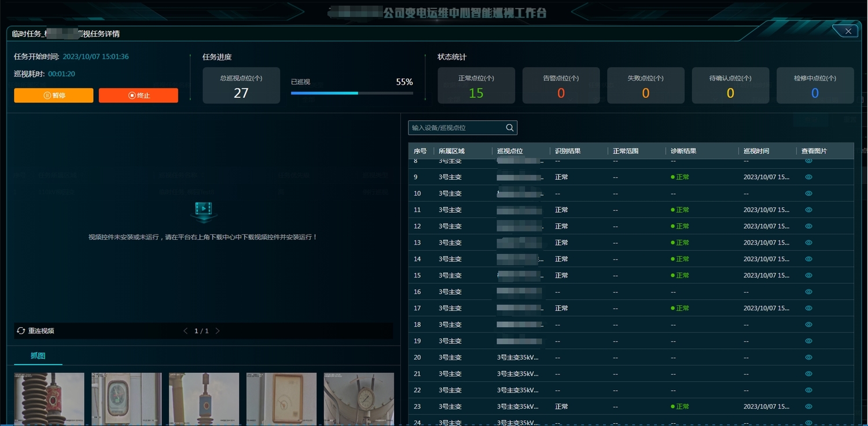View picture for row 23 eye icon

click(809, 406)
